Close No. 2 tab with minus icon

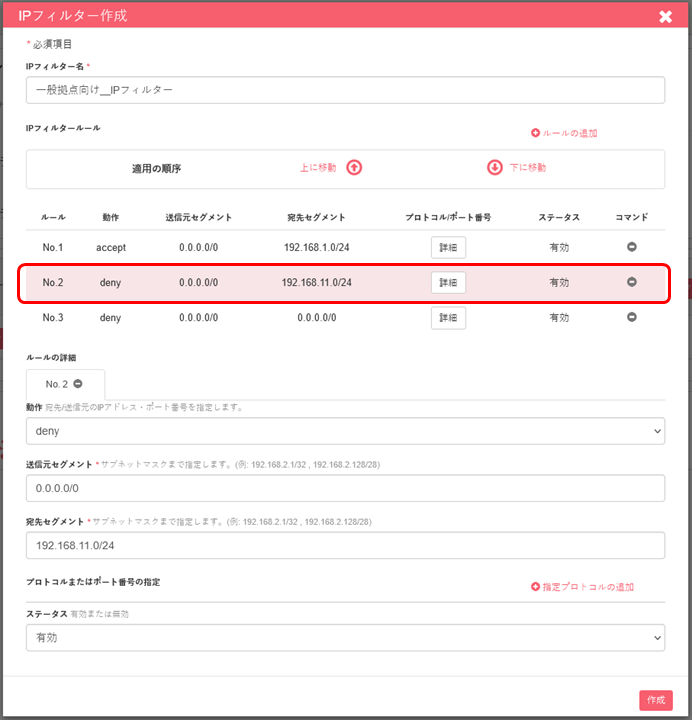[x=78, y=383]
